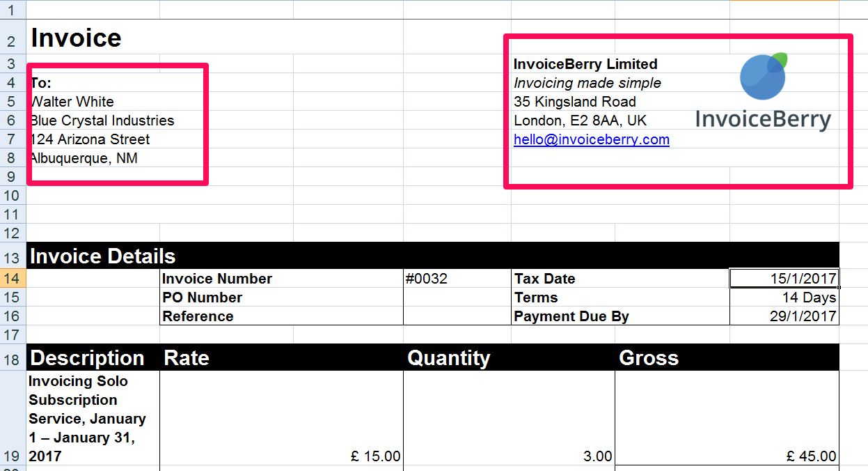Viewport: 868px width, 471px height.
Task: Select the 'Payment Due By' label cell
Action: tap(620, 316)
